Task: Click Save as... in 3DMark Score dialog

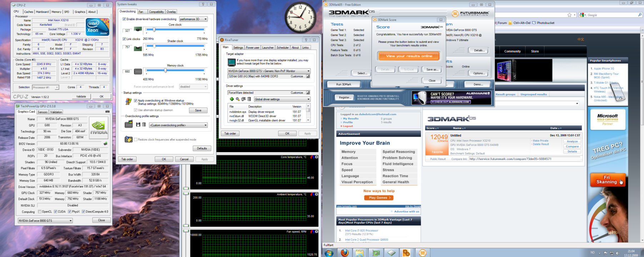Action: (432, 70)
